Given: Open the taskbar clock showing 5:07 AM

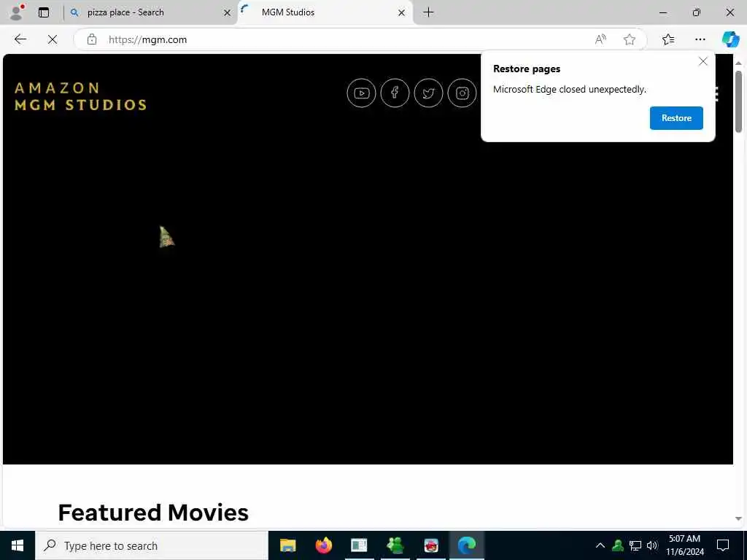Looking at the screenshot, I should (684, 545).
